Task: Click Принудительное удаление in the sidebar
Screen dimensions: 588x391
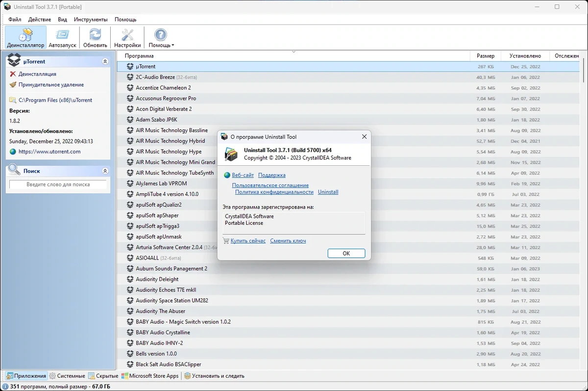Action: tap(51, 85)
